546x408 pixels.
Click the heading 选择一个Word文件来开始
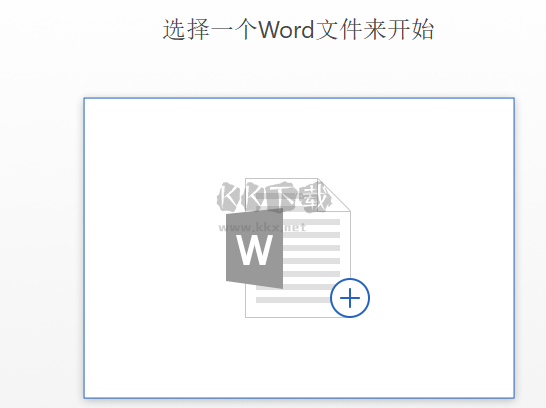point(298,29)
